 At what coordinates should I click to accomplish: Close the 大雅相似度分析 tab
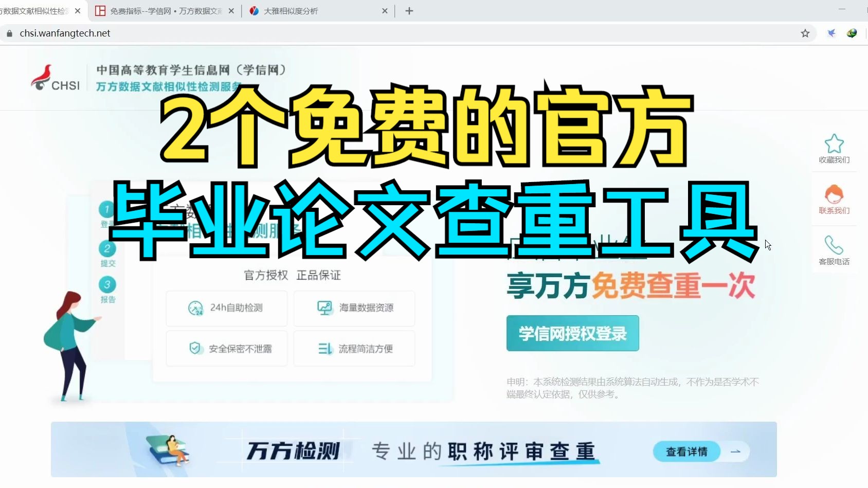[x=385, y=11]
